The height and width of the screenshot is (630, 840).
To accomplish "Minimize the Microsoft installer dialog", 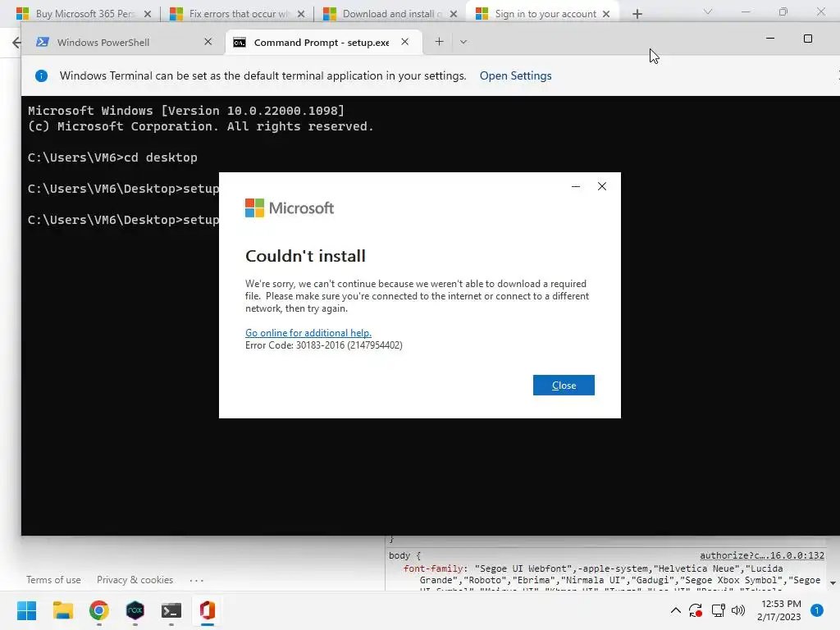I will (576, 186).
